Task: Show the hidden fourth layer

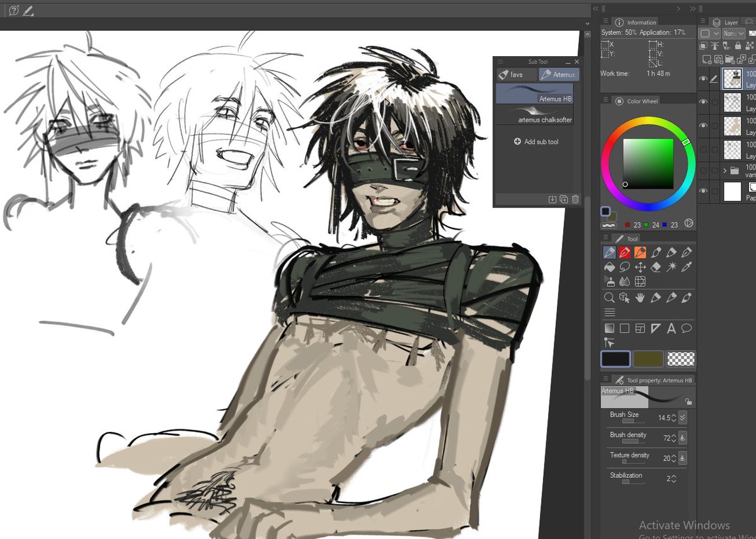Action: coord(704,149)
